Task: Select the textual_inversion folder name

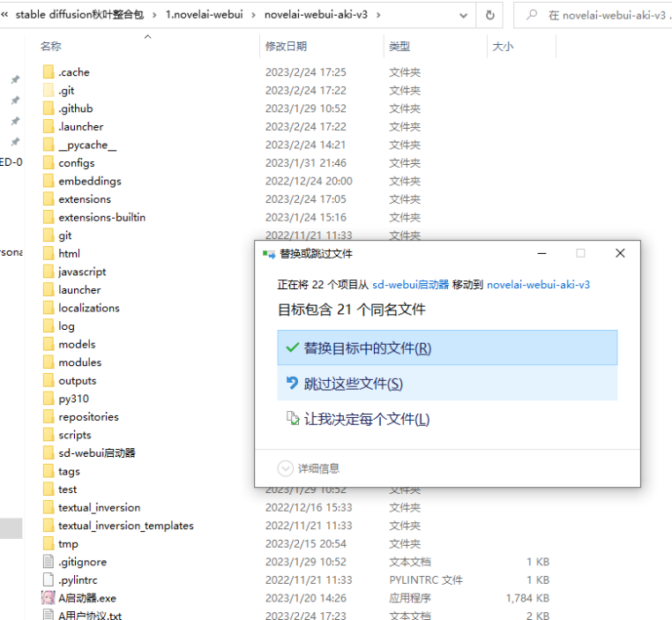Action: [100, 507]
